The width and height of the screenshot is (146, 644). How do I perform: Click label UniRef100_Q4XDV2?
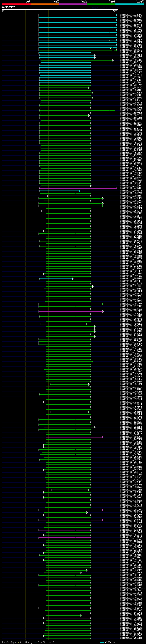[131, 203]
